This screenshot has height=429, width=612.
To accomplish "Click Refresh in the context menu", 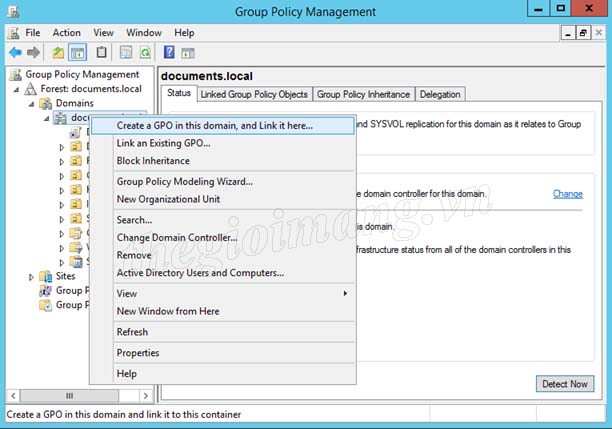I will (x=223, y=332).
